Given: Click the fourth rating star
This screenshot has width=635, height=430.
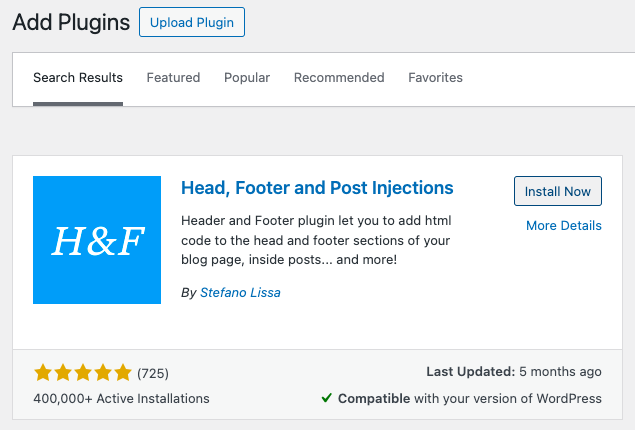Looking at the screenshot, I should coord(103,373).
